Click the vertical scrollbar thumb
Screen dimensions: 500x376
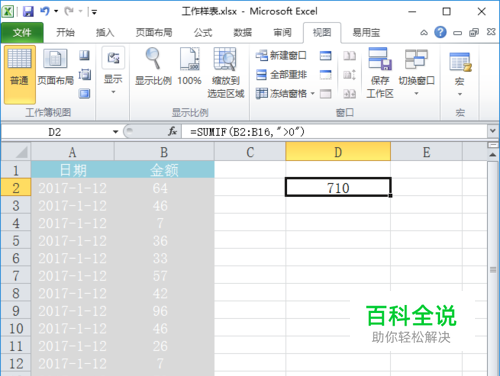493,270
